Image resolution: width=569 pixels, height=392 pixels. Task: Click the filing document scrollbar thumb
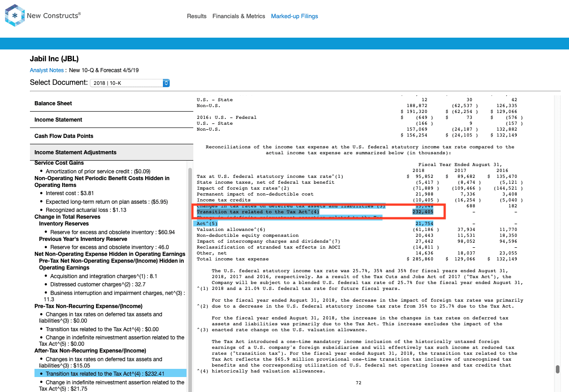point(557,369)
